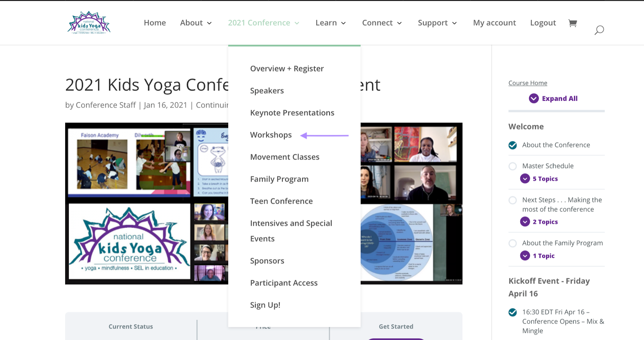Expand the 5 Topics list

(539, 178)
